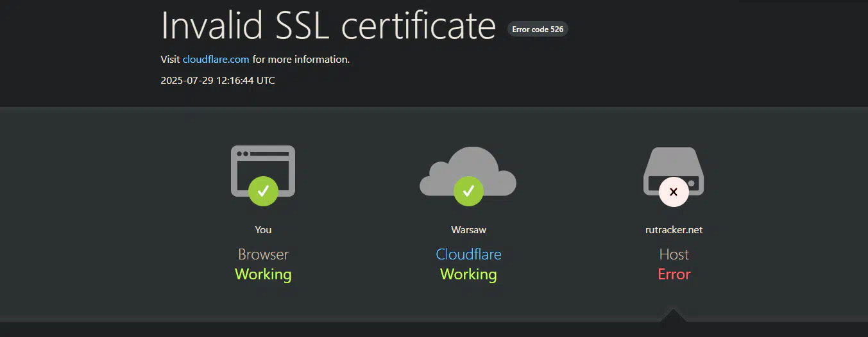Click the X error badge on server
The width and height of the screenshot is (868, 337).
pyautogui.click(x=674, y=192)
